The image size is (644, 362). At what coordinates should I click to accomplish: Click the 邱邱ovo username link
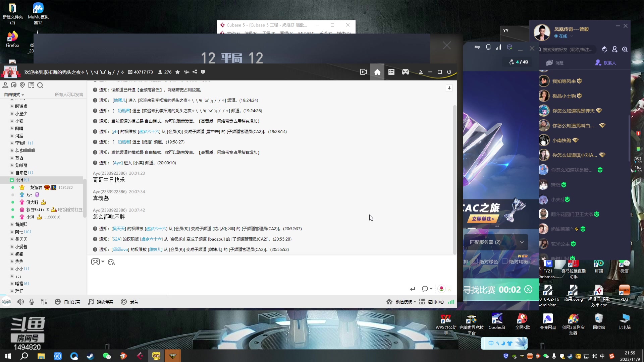pos(120,249)
